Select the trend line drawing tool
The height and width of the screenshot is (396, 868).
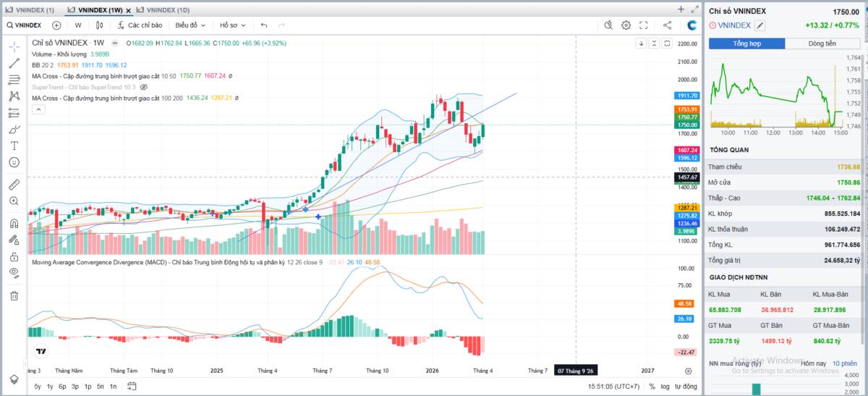[x=14, y=63]
